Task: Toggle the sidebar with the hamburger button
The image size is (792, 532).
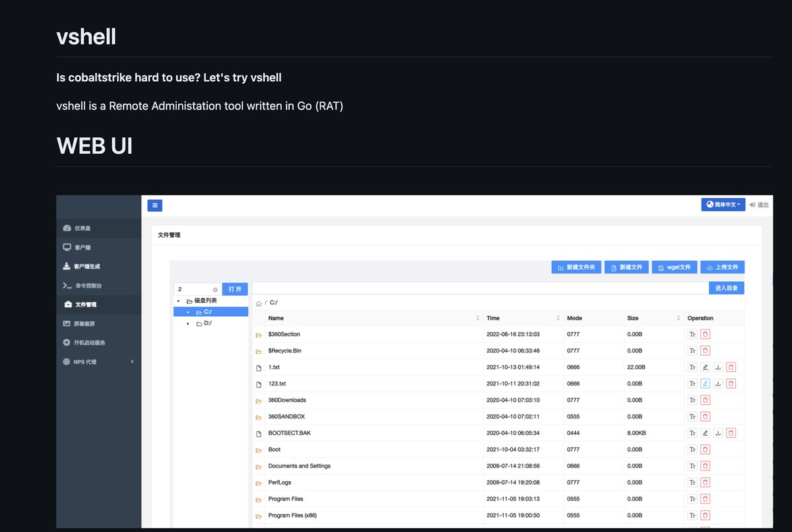Action: (x=154, y=205)
